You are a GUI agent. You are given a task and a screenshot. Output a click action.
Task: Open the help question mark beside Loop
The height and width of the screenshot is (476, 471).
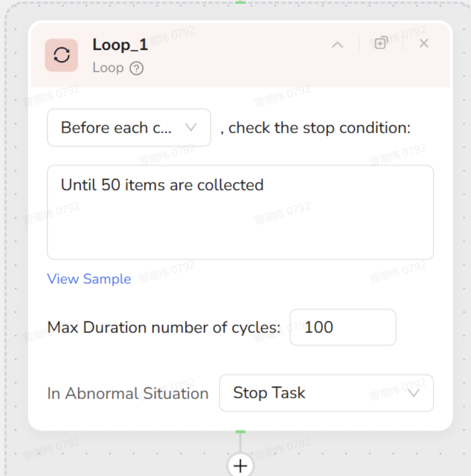pyautogui.click(x=137, y=68)
